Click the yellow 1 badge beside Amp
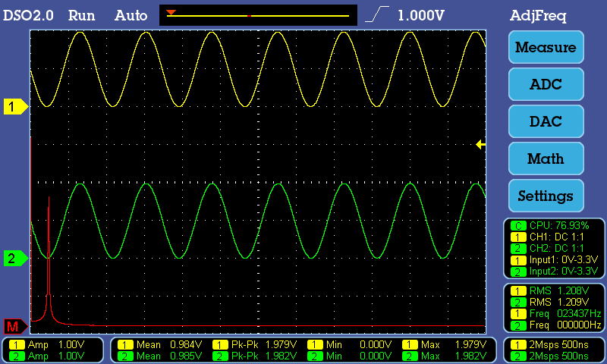607x364 pixels. pyautogui.click(x=17, y=344)
